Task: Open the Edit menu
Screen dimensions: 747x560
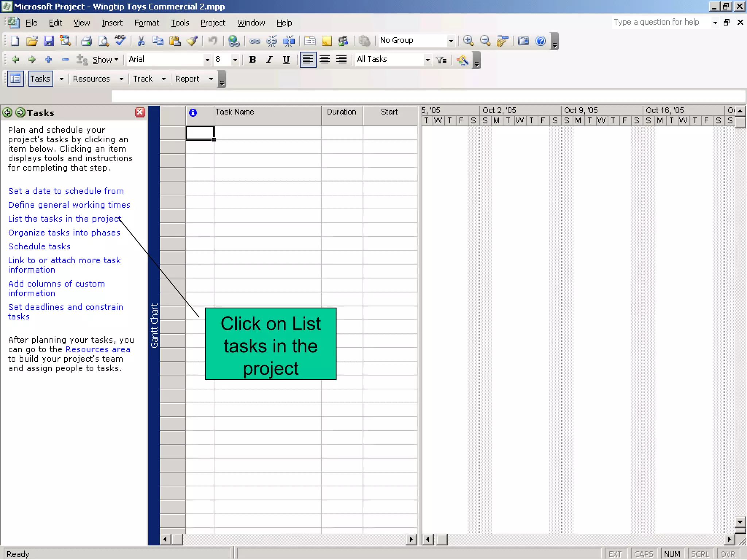Action: [x=55, y=23]
